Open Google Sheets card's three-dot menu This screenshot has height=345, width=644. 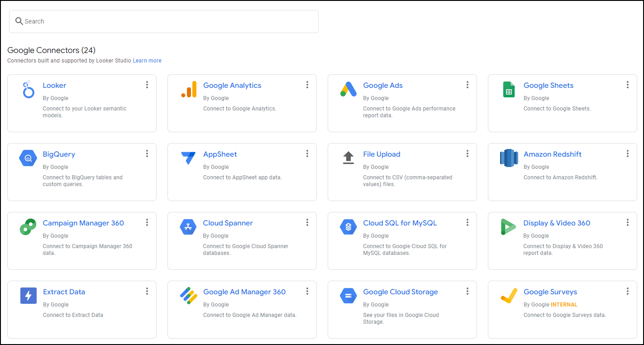(628, 85)
